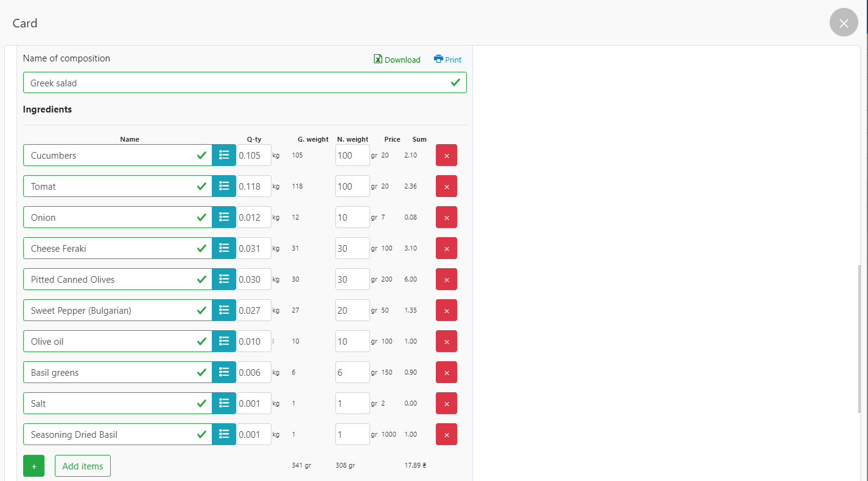
Task: Open the list picker icon for Cucumbers
Action: pos(224,155)
